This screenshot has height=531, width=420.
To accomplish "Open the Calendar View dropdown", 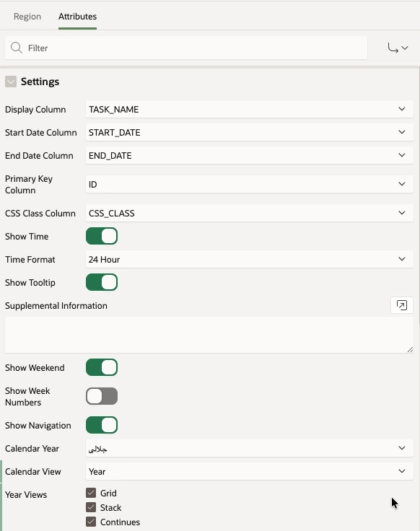I will click(249, 471).
